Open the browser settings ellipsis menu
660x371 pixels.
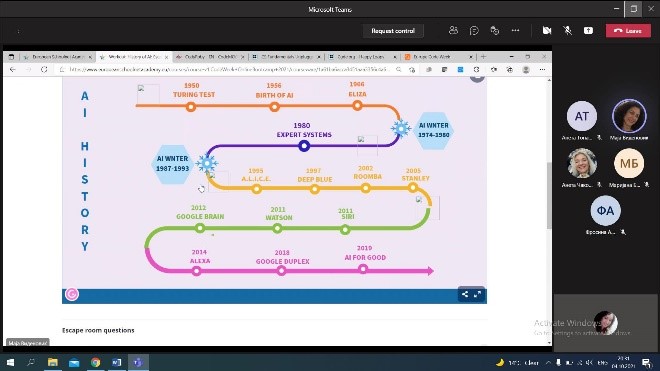[542, 69]
